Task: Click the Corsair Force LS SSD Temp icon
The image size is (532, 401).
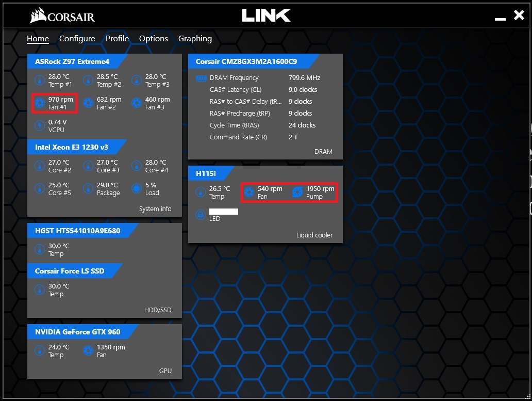Action: click(40, 290)
